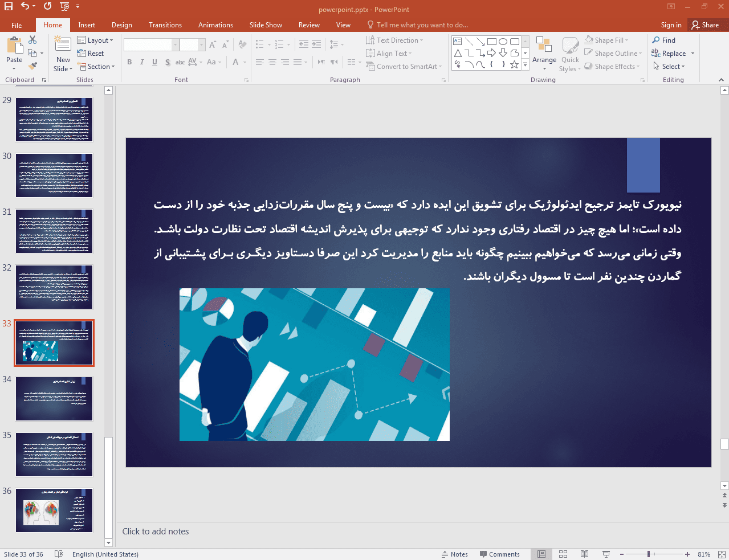Open Section dropdown
729x560 pixels.
[x=96, y=67]
